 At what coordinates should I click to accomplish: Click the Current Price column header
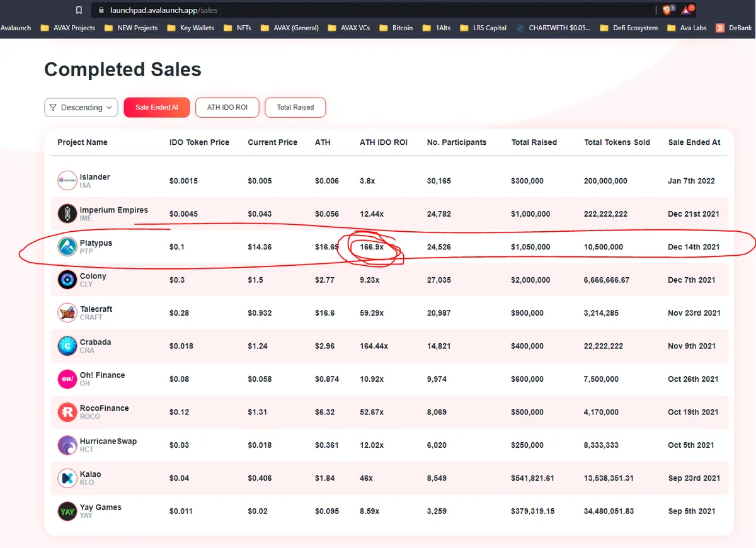click(272, 142)
